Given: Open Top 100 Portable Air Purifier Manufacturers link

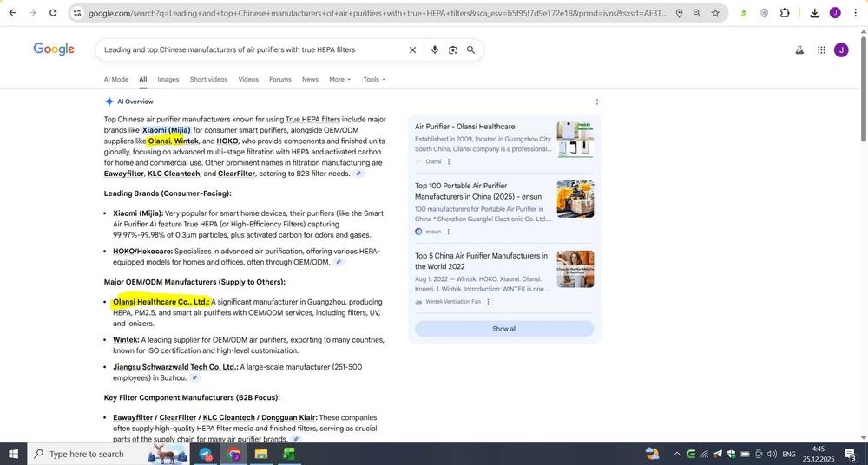Looking at the screenshot, I should pos(478,191).
